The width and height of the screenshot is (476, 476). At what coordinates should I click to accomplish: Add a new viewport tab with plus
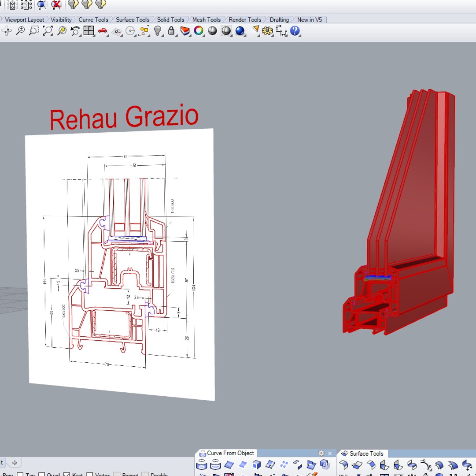click(15, 463)
